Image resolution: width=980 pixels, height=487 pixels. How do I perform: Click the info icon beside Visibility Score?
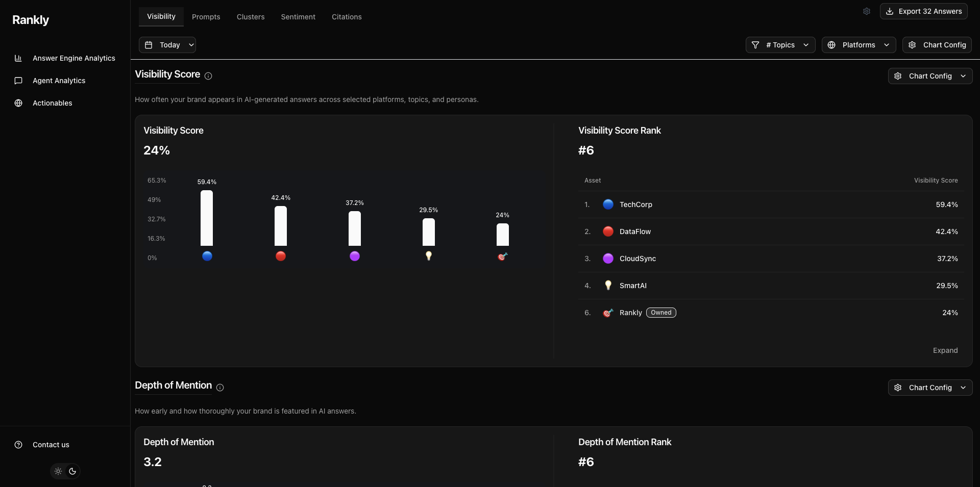208,76
